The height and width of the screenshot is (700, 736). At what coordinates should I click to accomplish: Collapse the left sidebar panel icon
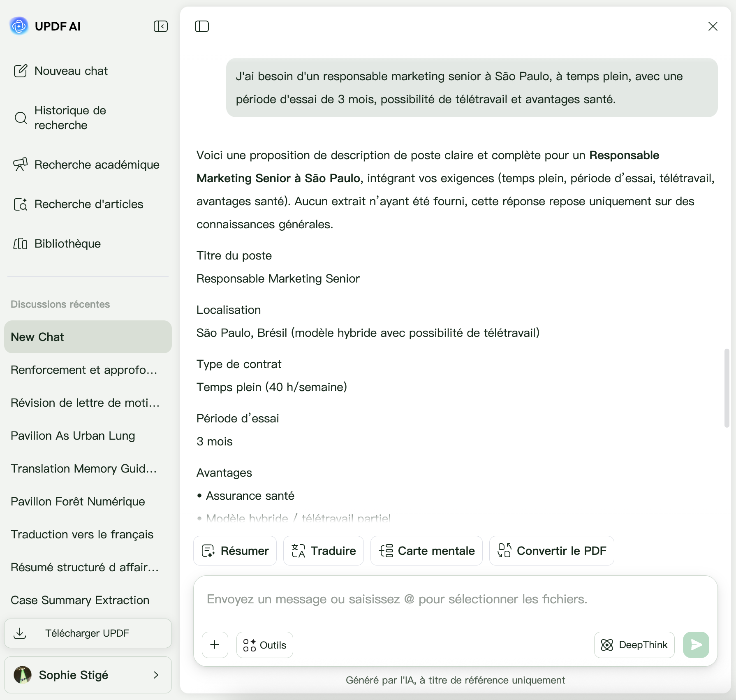[161, 26]
